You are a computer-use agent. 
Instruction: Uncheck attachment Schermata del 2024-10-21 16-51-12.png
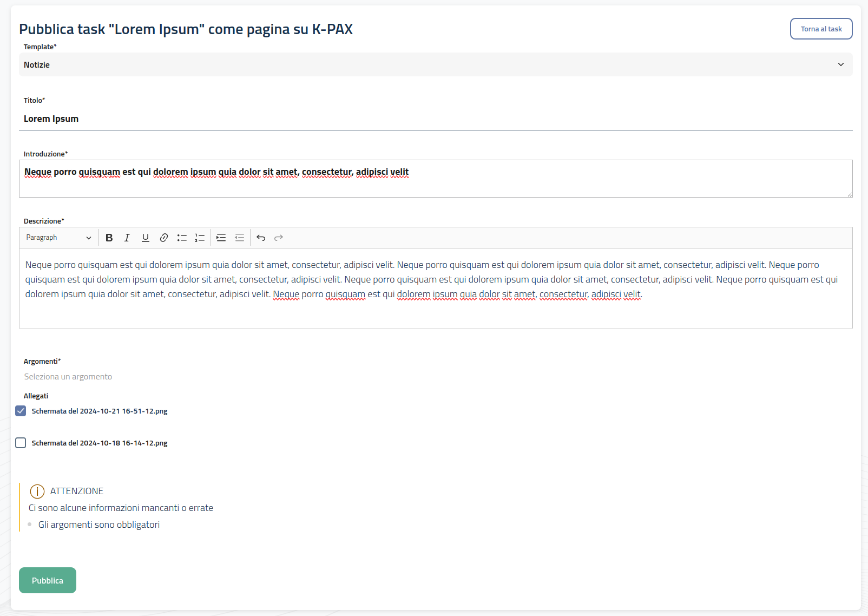coord(21,411)
